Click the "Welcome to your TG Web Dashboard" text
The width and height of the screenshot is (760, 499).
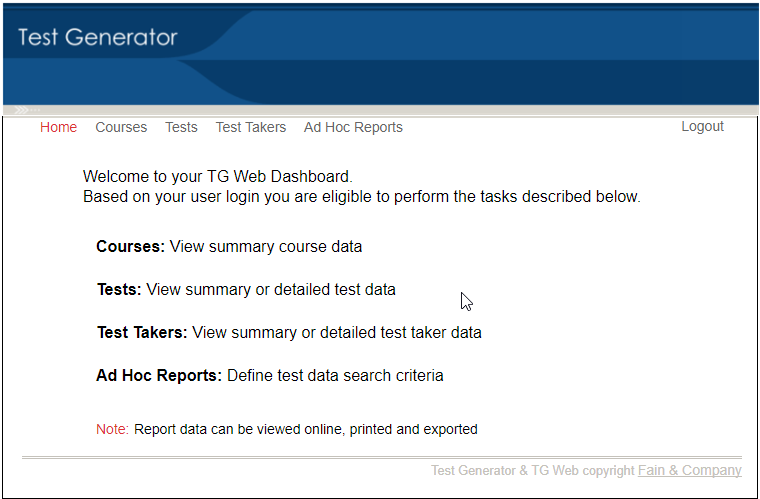[x=217, y=177]
